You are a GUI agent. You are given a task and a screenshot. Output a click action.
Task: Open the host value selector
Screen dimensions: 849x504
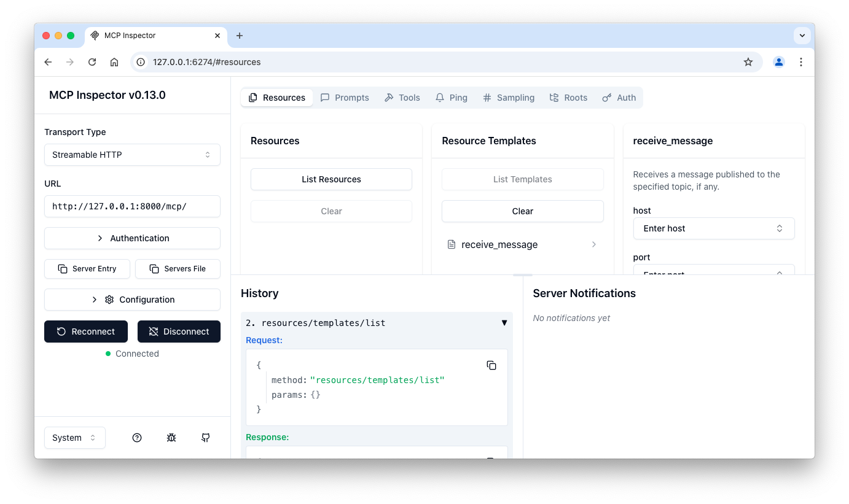(714, 228)
